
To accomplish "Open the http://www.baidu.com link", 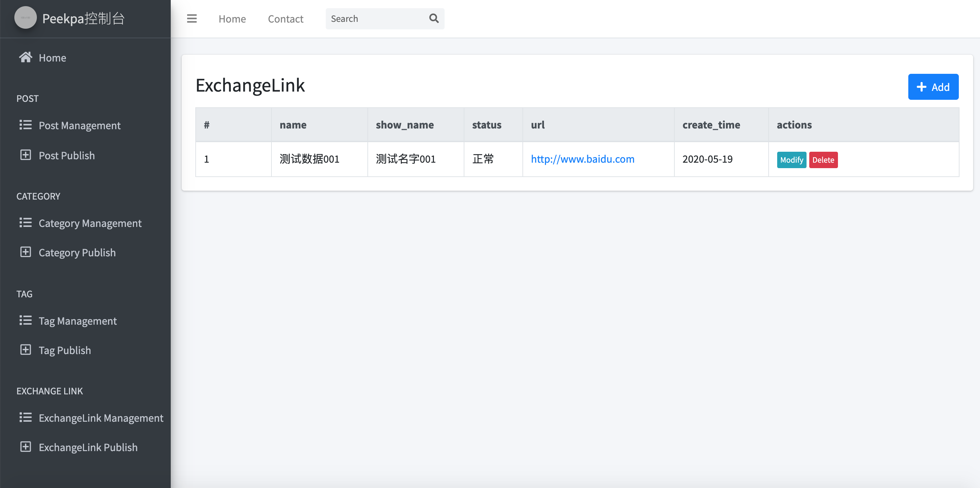I will click(583, 159).
